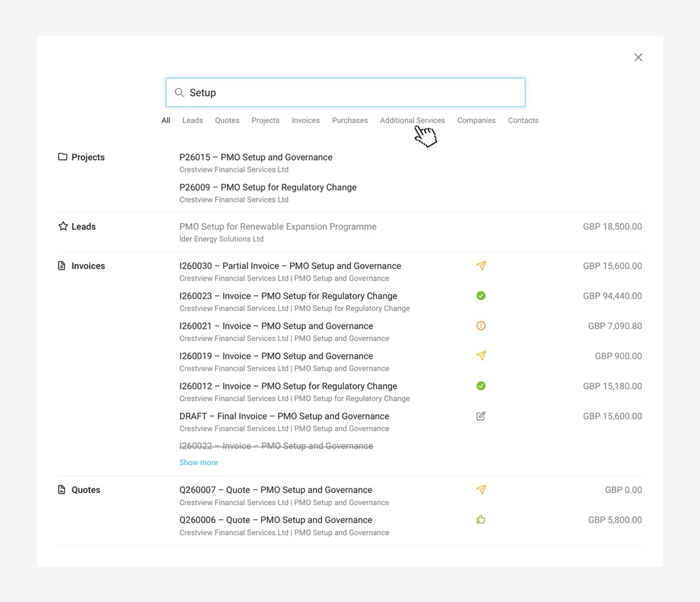
Task: Click Show more under Invoices
Action: [x=198, y=463]
